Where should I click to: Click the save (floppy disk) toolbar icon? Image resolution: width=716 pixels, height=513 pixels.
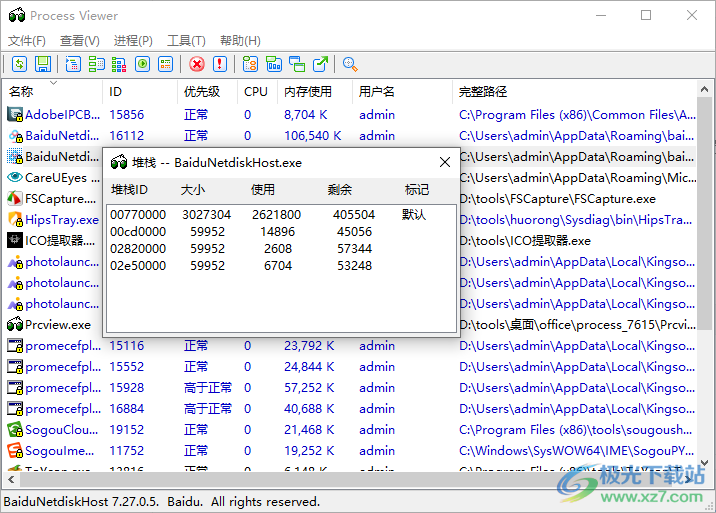coord(43,64)
